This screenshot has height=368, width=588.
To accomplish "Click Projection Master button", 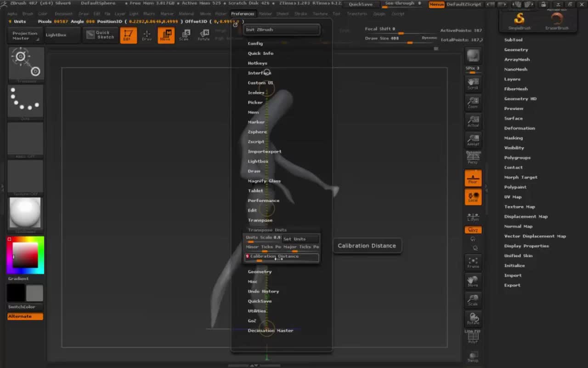I will (25, 35).
